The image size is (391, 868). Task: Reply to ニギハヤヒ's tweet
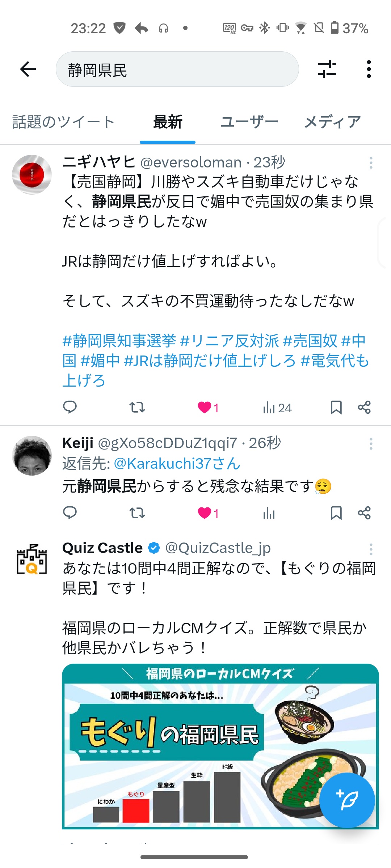click(70, 407)
